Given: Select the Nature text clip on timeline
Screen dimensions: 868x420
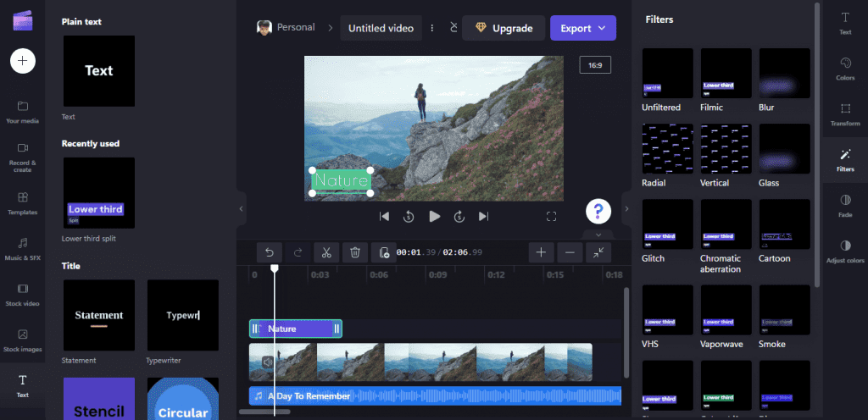Looking at the screenshot, I should pos(296,329).
